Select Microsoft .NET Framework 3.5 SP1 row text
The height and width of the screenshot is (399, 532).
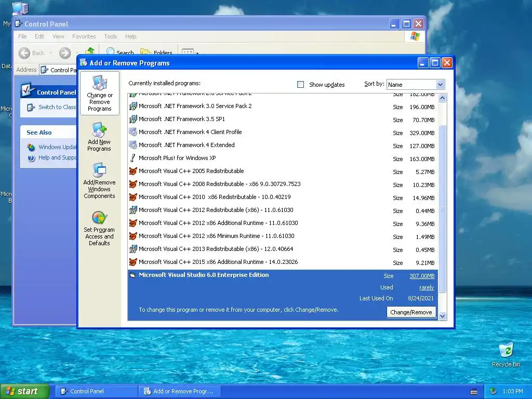tap(181, 119)
